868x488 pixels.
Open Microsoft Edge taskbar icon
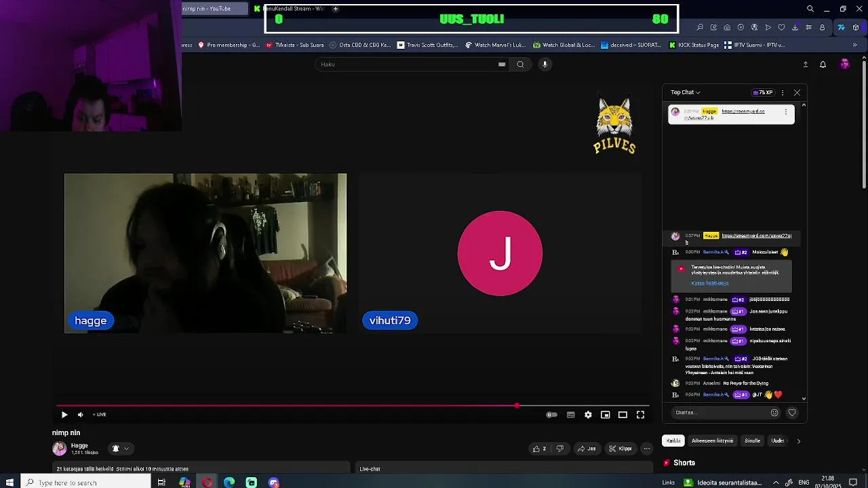[x=229, y=483]
